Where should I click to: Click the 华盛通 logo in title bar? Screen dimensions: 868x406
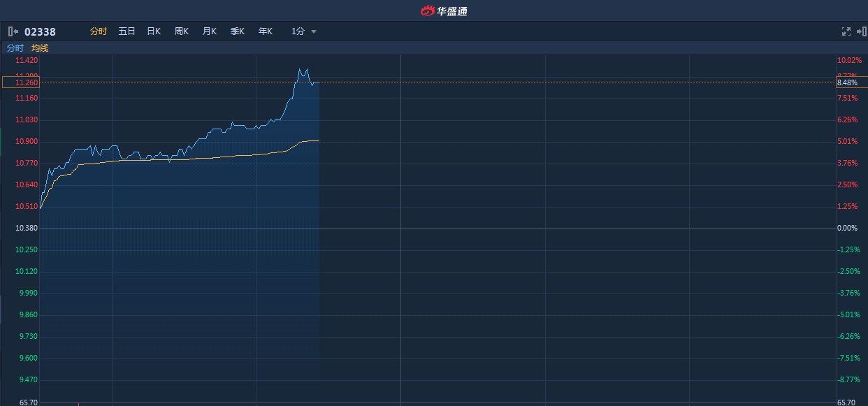(444, 10)
